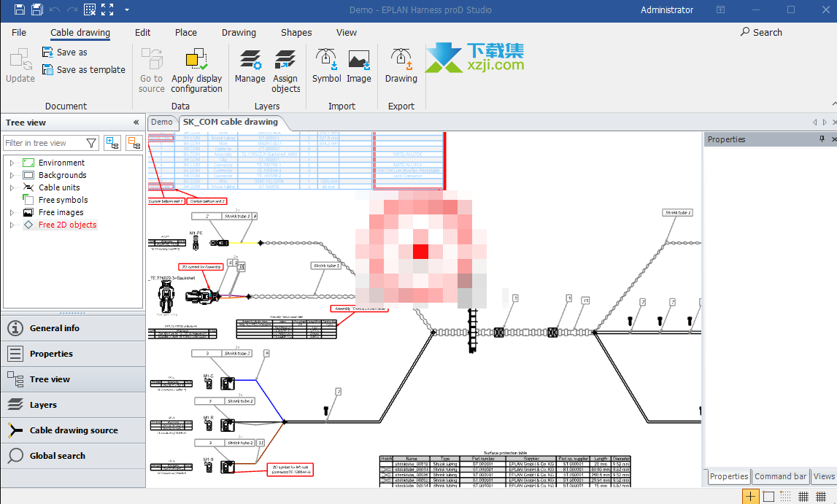Viewport: 837px width, 504px height.
Task: Click the Filter in tree view field
Action: pyautogui.click(x=44, y=143)
